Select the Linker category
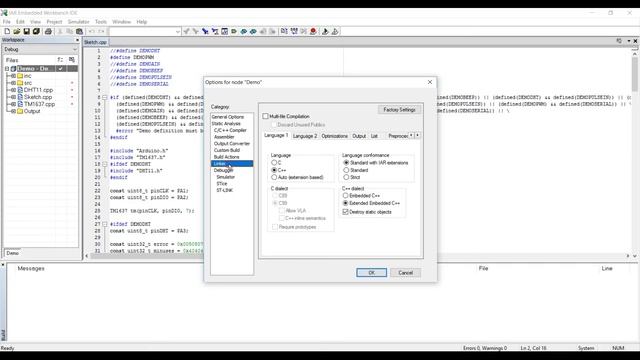 click(232, 164)
